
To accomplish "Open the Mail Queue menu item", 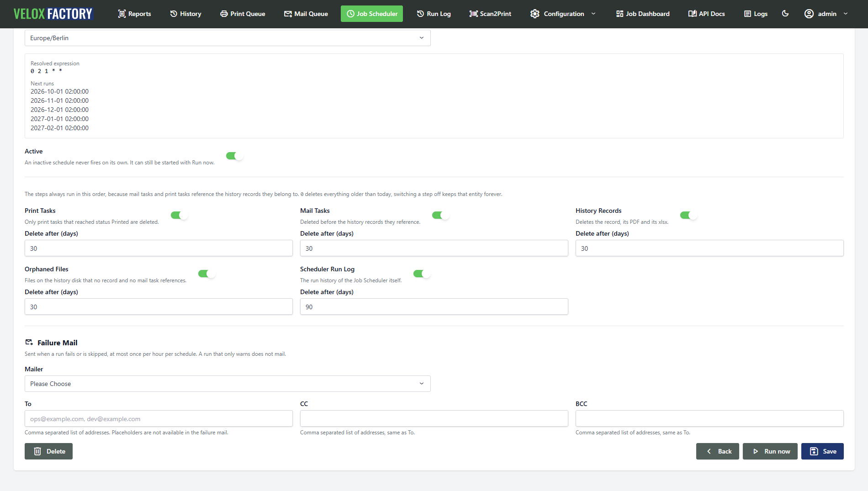I will pyautogui.click(x=306, y=14).
